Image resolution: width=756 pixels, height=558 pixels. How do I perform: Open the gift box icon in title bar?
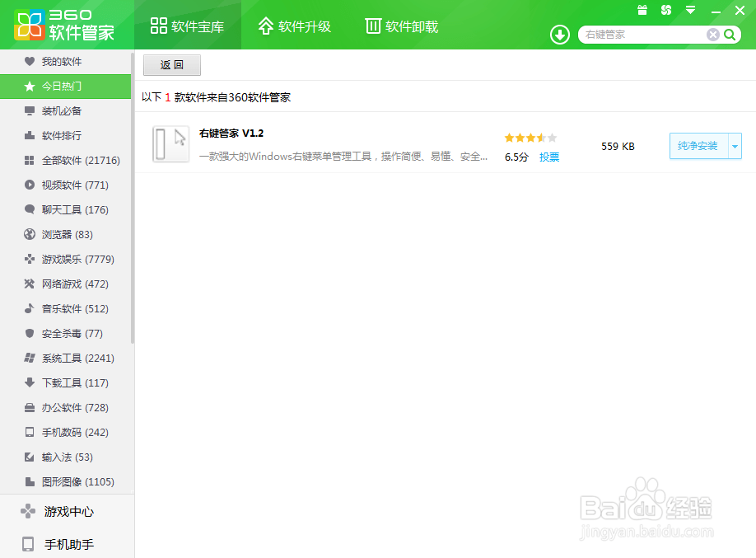click(642, 10)
